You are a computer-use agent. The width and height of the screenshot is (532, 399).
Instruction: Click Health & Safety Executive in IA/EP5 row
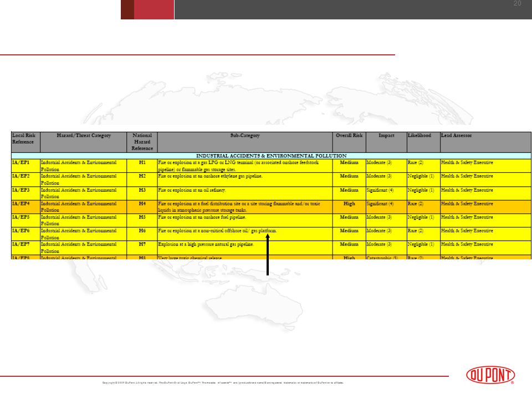click(x=467, y=217)
